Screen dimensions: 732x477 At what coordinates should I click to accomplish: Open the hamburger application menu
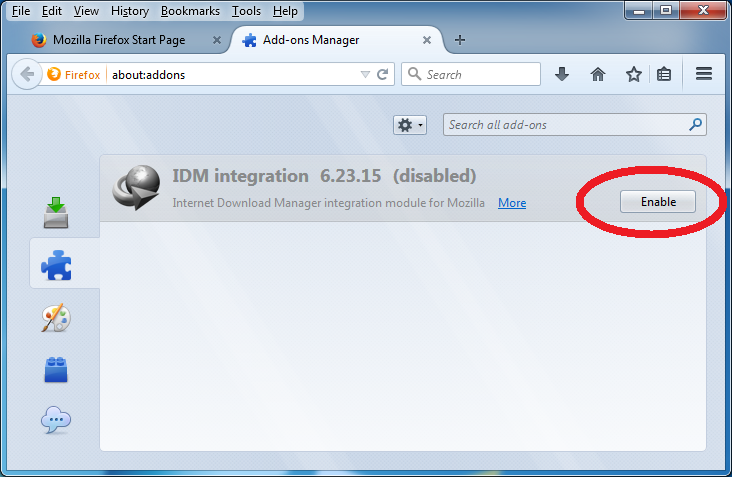[704, 74]
